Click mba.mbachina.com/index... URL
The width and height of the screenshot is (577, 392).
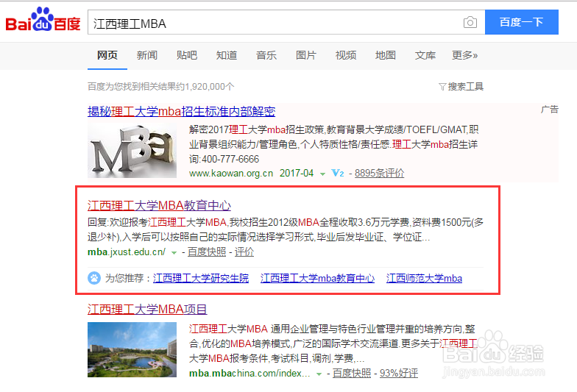(249, 374)
